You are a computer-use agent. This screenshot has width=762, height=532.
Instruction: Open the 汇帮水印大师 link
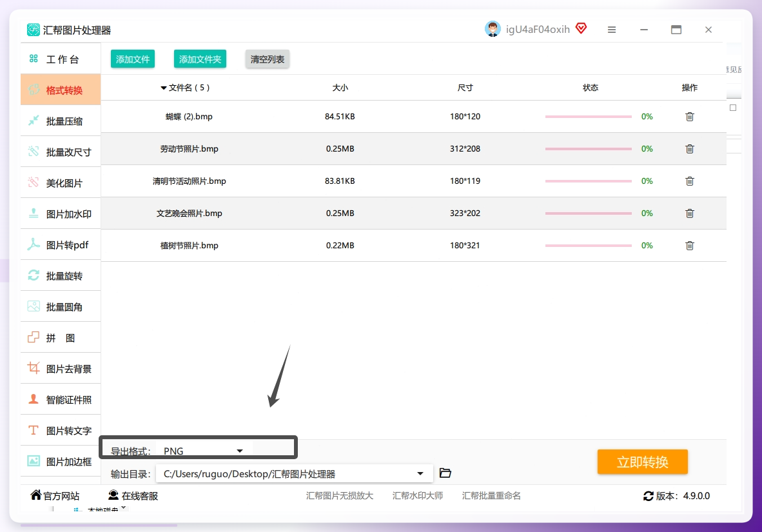(x=418, y=495)
